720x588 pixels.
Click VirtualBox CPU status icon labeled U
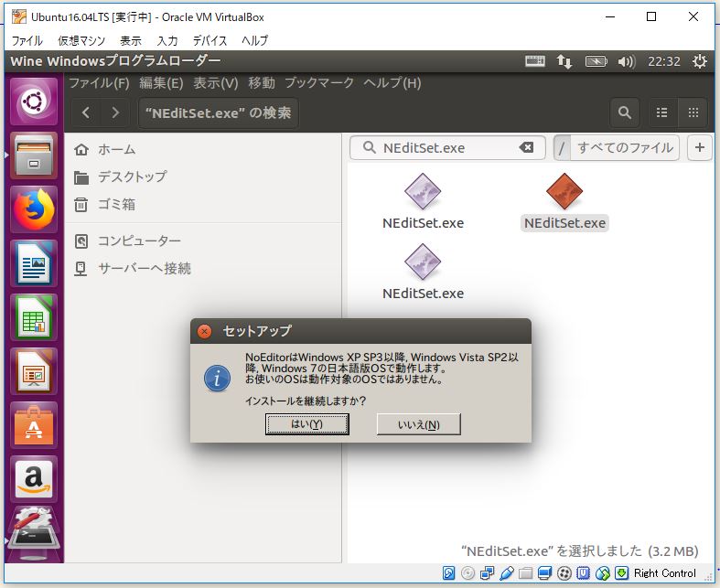(583, 573)
